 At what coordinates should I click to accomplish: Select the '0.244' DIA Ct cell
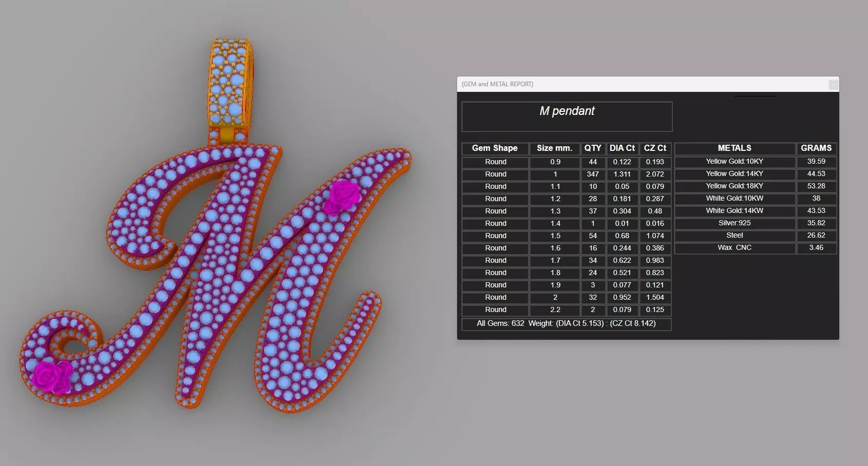coord(622,248)
